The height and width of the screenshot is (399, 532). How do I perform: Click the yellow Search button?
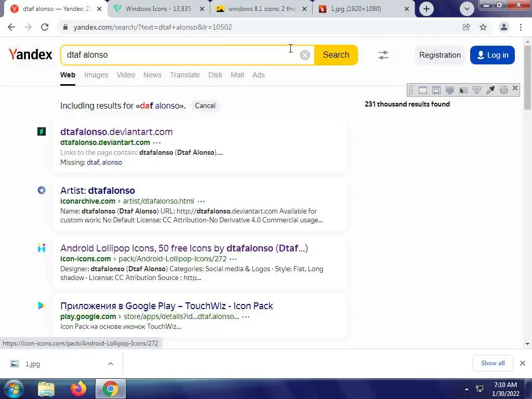coord(336,55)
